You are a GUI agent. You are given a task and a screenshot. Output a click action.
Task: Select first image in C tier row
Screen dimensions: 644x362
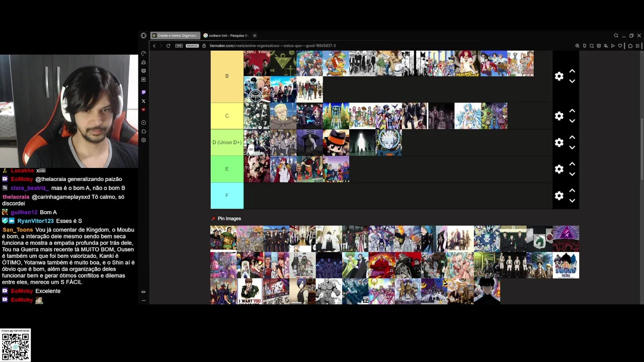click(x=257, y=116)
